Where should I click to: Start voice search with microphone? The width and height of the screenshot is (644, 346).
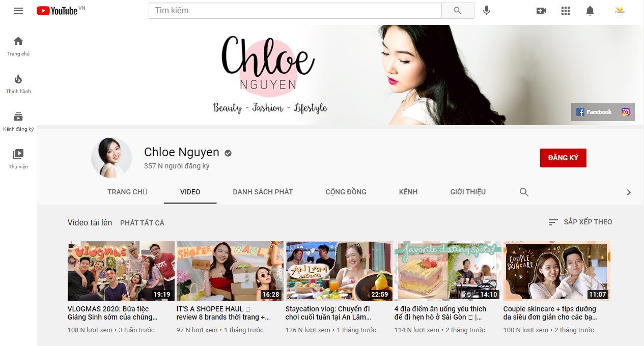(x=487, y=10)
